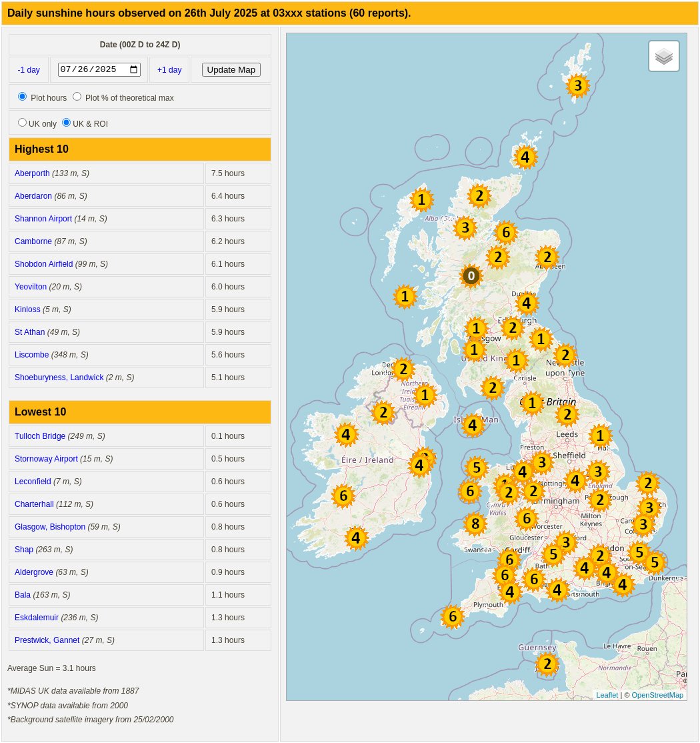Open the map layers control
This screenshot has height=743, width=700.
click(663, 57)
